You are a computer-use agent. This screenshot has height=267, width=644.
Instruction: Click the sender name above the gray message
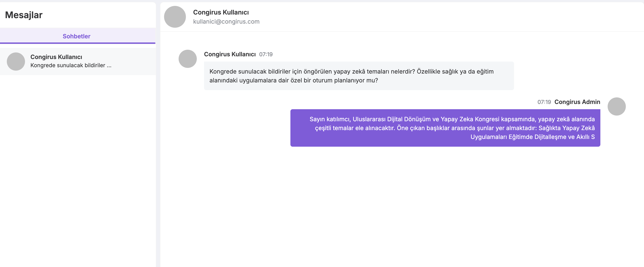click(x=230, y=54)
